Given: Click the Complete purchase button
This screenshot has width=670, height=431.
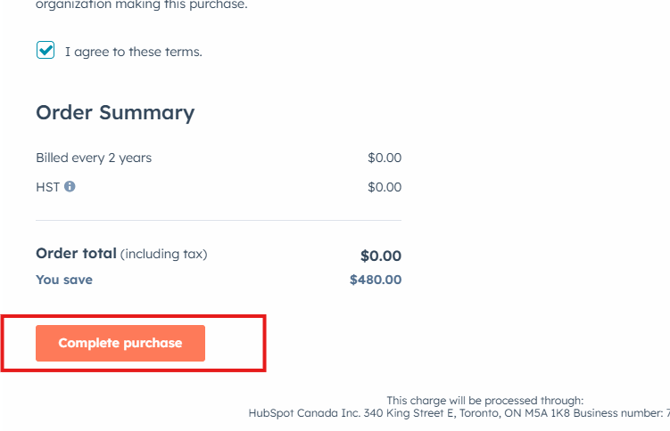Looking at the screenshot, I should 120,343.
